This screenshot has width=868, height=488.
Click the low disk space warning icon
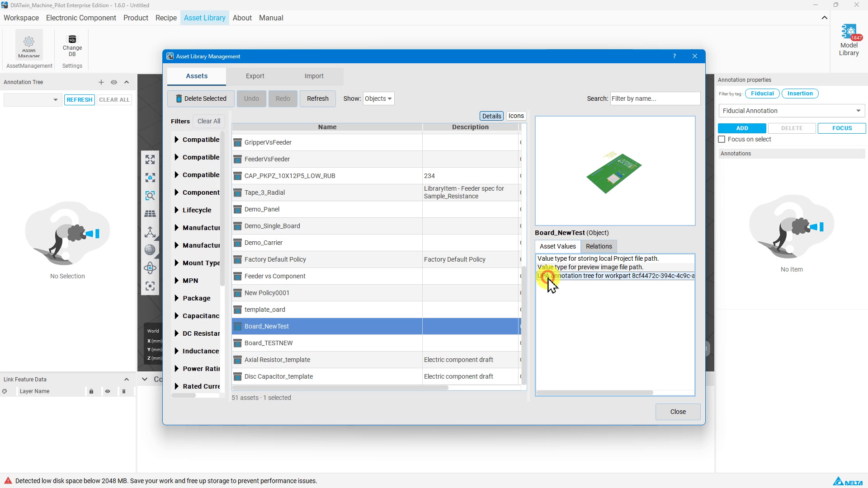[x=8, y=481]
